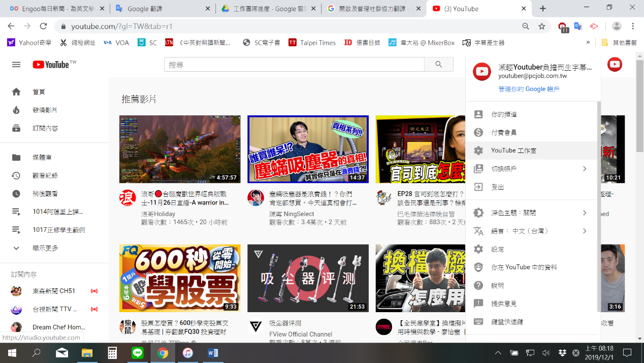
Task: Reload the page
Action: (43, 26)
